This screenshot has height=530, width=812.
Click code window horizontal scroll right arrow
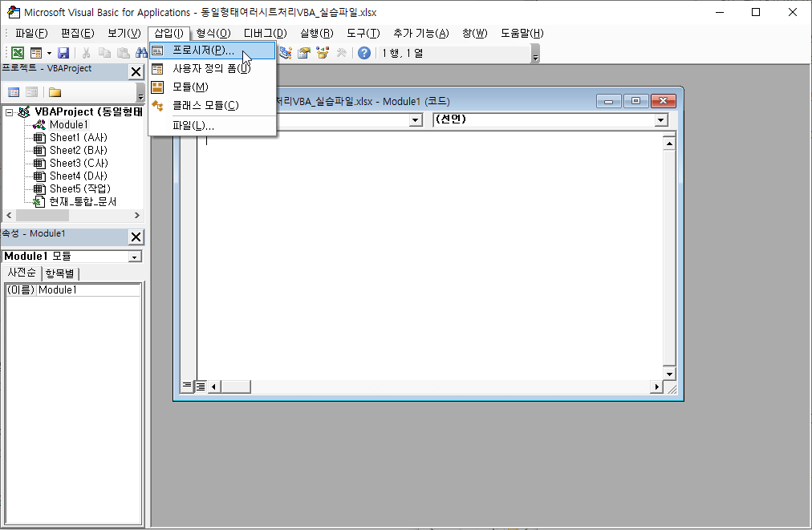pyautogui.click(x=656, y=386)
